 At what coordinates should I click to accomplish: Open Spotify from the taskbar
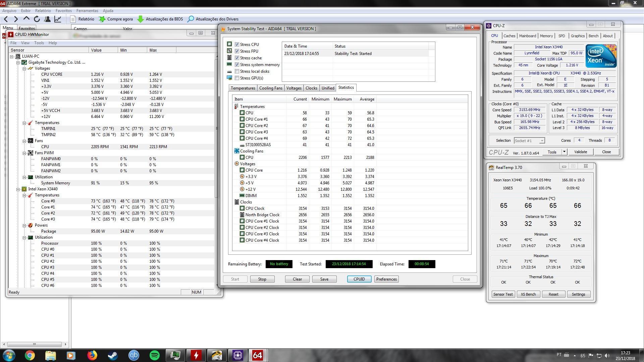pyautogui.click(x=154, y=355)
